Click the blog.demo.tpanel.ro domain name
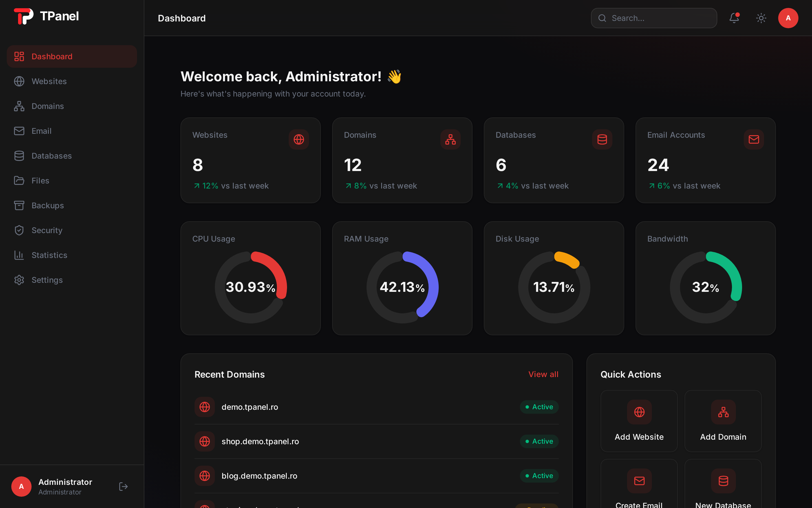Viewport: 812px width, 508px height. [259, 476]
